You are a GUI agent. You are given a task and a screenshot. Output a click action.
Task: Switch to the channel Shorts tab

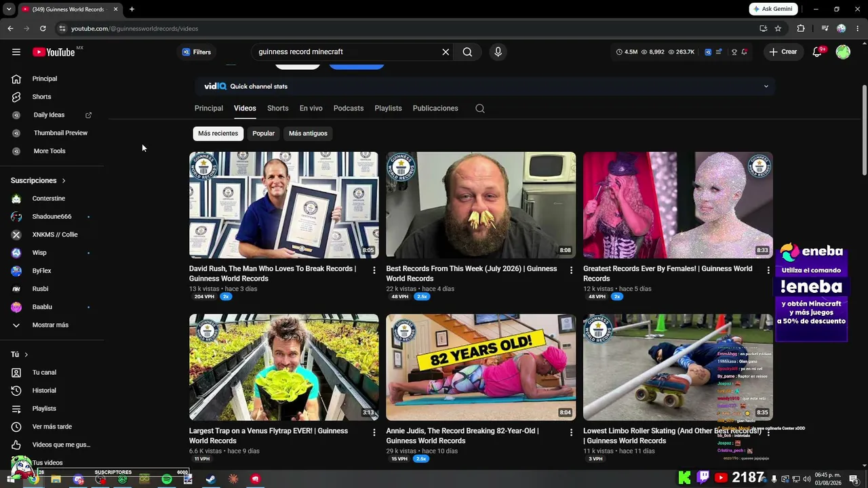point(278,108)
